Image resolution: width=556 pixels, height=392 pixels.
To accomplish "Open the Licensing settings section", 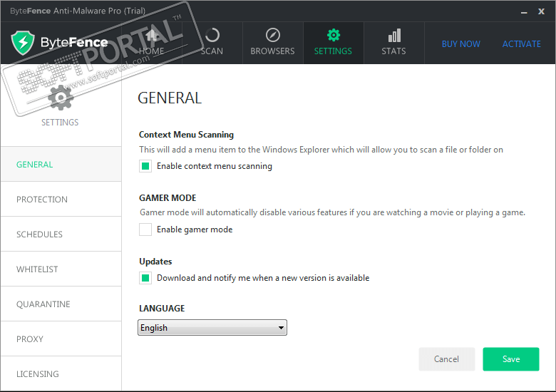I will [x=61, y=373].
